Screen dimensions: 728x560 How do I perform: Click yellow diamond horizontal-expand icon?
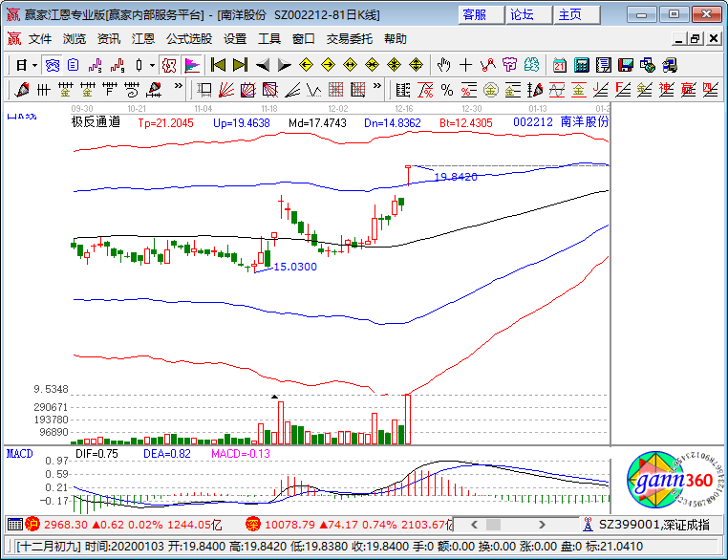(x=350, y=65)
